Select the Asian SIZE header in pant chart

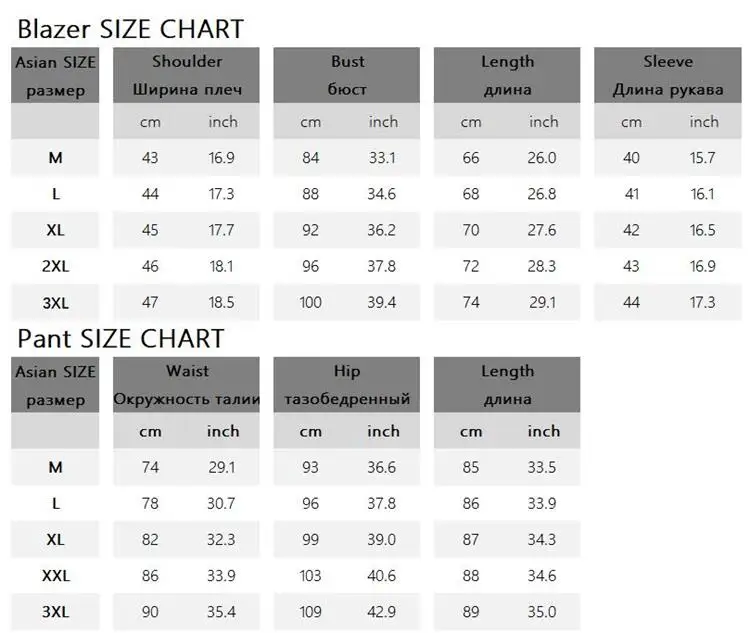(55, 385)
